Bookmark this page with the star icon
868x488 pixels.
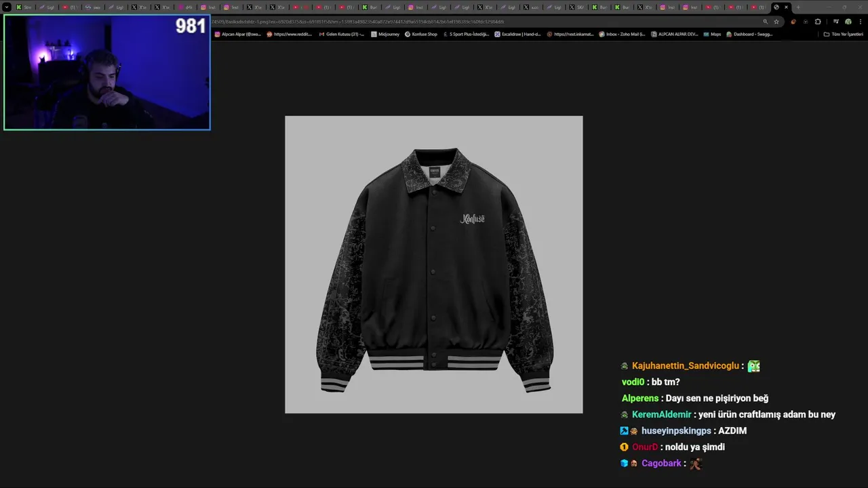coord(776,22)
